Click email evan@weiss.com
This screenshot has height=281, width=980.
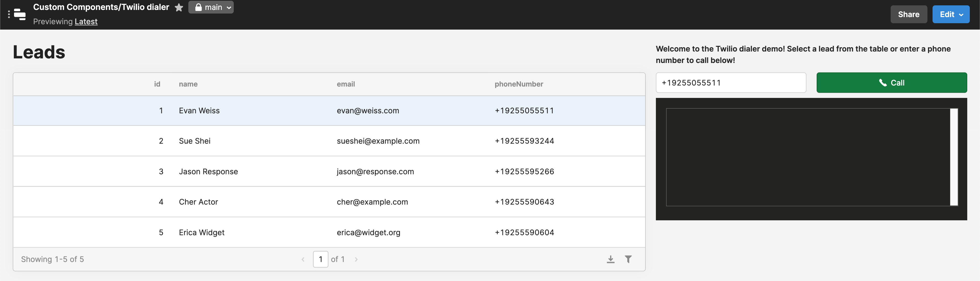click(368, 111)
